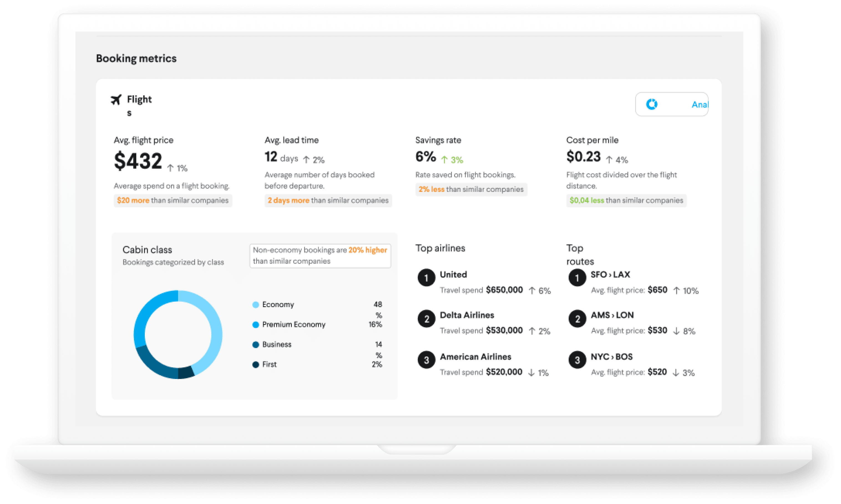This screenshot has width=841, height=504.
Task: Click the blue circular Analyze icon
Action: [651, 104]
